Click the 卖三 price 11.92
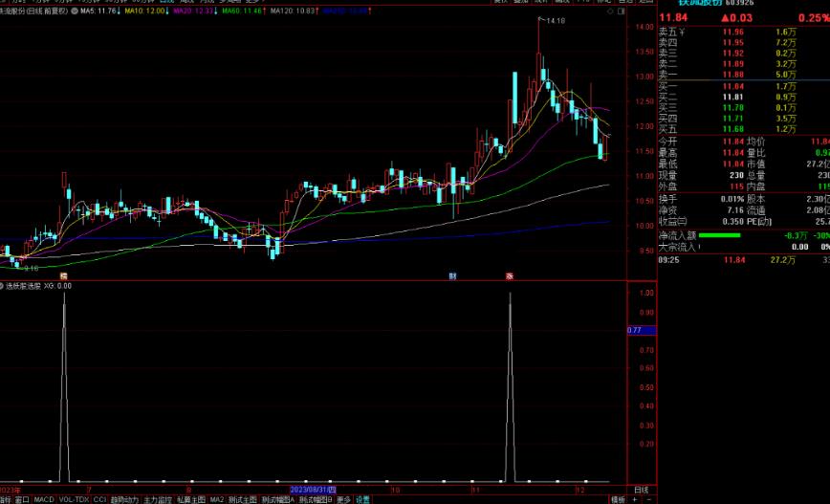The height and width of the screenshot is (504, 830). [733, 54]
